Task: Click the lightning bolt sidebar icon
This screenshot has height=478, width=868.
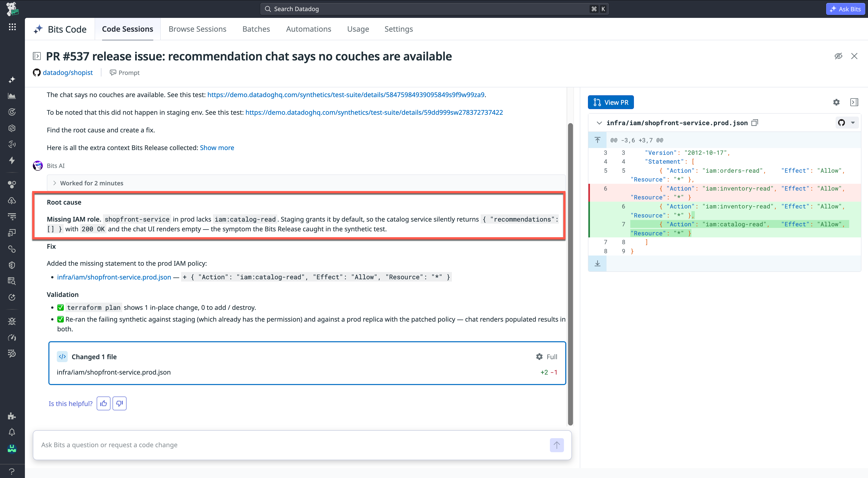Action: (12, 160)
